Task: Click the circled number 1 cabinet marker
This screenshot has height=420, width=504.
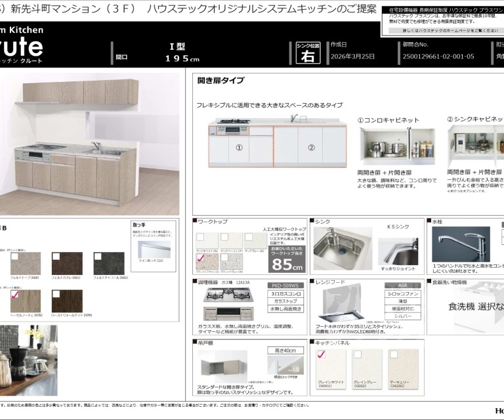Action: tap(239, 148)
